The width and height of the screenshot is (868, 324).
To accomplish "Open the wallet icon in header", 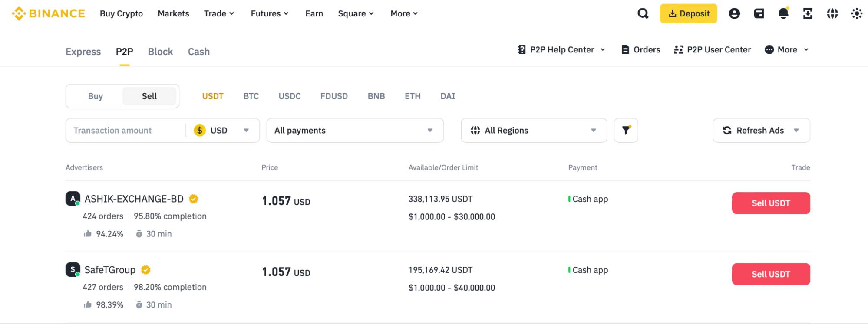I will [759, 13].
